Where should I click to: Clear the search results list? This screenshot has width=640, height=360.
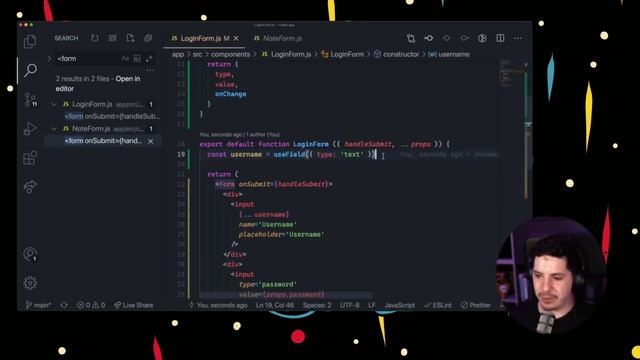coord(112,38)
